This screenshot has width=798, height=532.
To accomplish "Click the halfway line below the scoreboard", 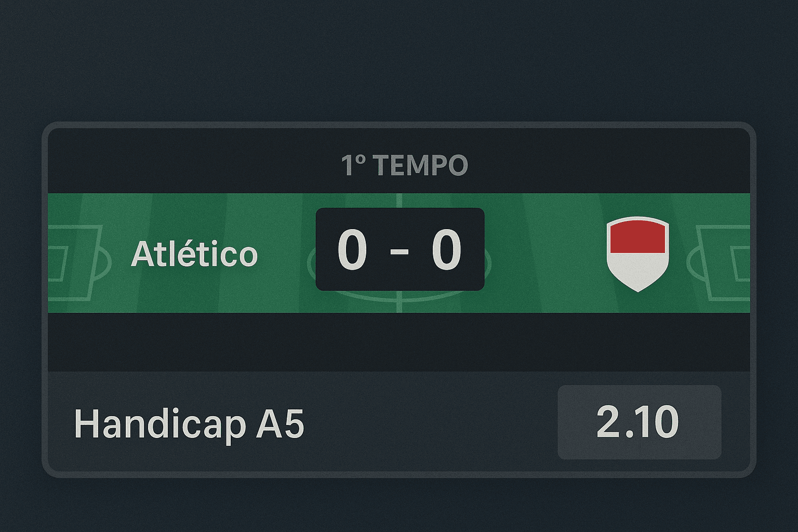I will pyautogui.click(x=398, y=302).
